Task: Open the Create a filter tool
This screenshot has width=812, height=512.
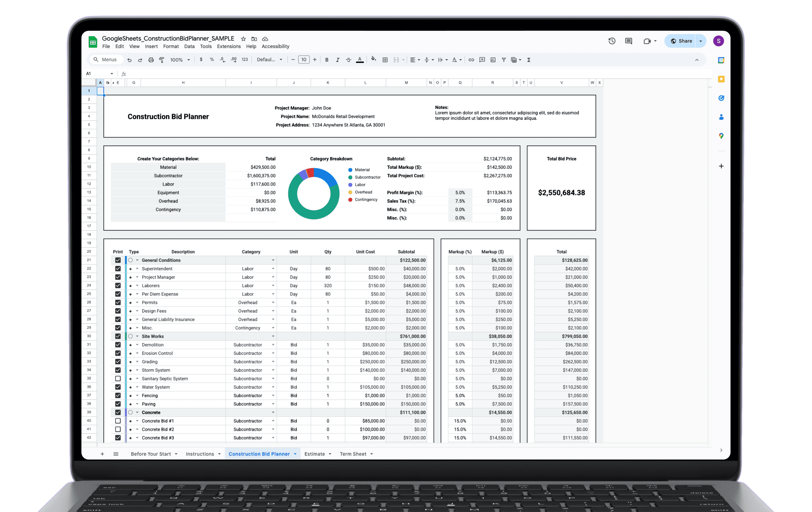Action: 503,60
